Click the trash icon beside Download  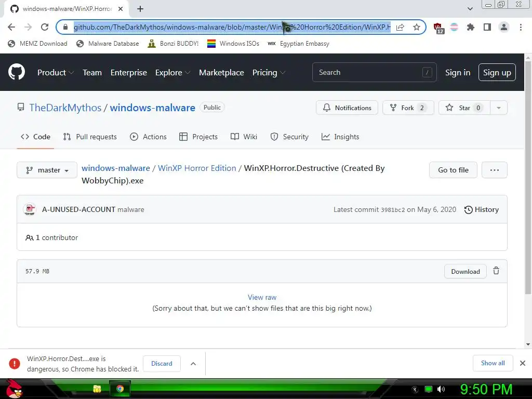coord(496,271)
